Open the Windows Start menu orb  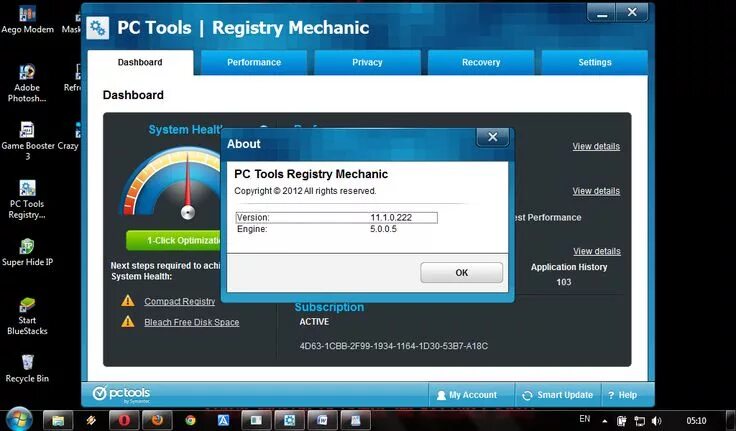point(19,419)
